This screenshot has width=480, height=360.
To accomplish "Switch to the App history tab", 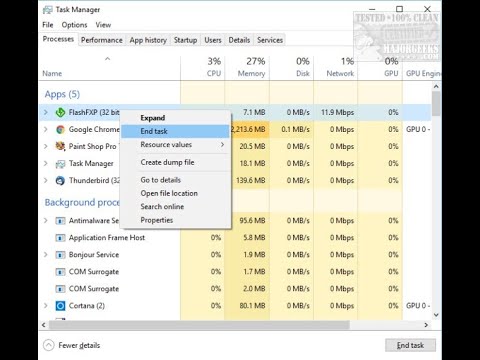I will coord(148,40).
